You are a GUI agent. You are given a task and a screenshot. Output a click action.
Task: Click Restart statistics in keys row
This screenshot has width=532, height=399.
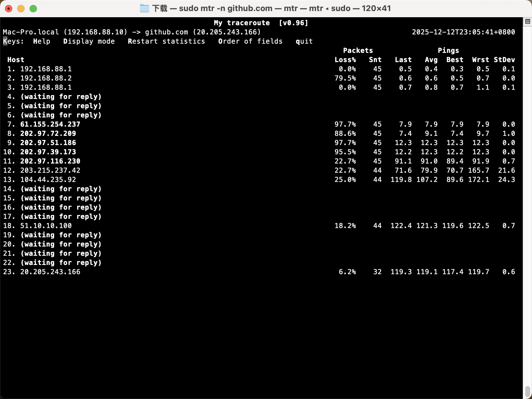(x=166, y=41)
